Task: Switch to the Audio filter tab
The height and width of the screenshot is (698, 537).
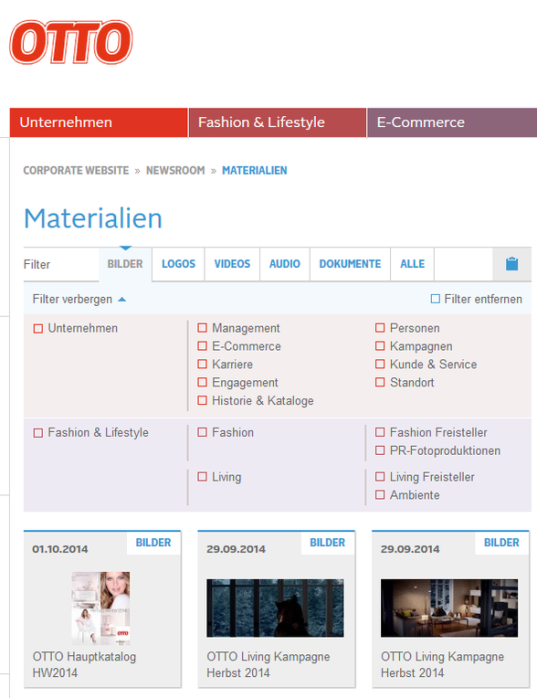Action: (x=285, y=264)
